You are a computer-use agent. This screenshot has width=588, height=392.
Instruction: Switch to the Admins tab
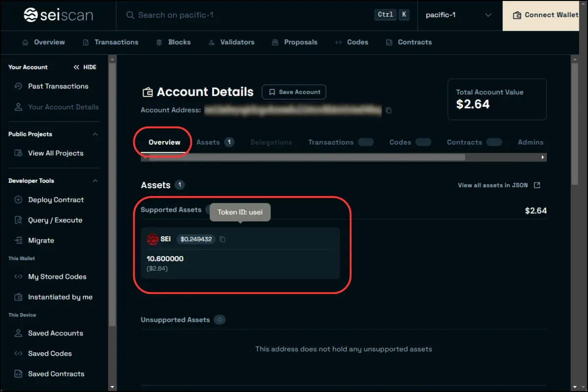pyautogui.click(x=531, y=142)
